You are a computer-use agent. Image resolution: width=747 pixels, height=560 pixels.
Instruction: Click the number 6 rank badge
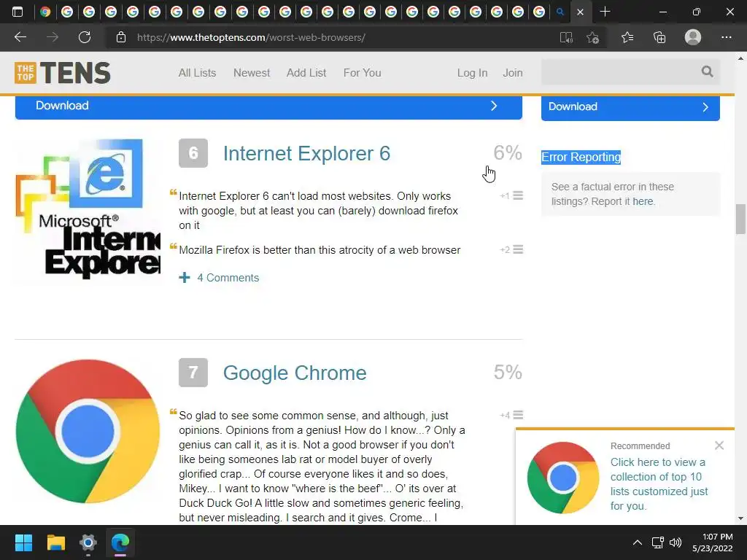point(193,153)
